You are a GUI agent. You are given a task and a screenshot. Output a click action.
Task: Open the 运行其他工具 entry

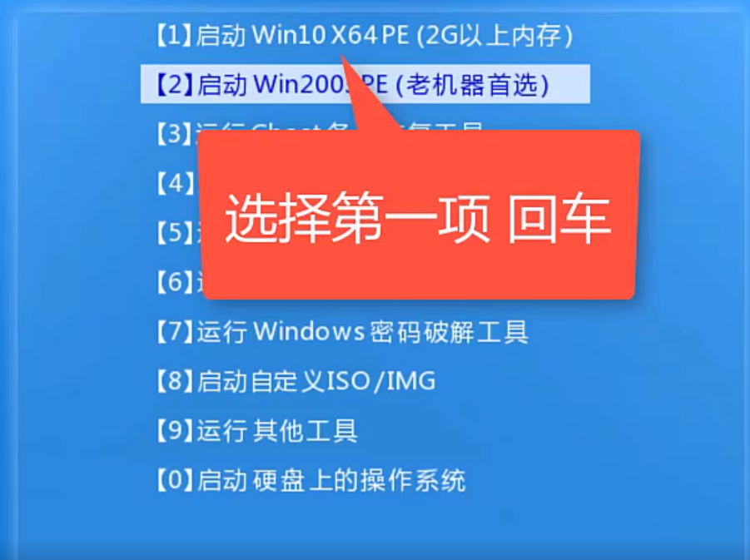click(x=257, y=430)
